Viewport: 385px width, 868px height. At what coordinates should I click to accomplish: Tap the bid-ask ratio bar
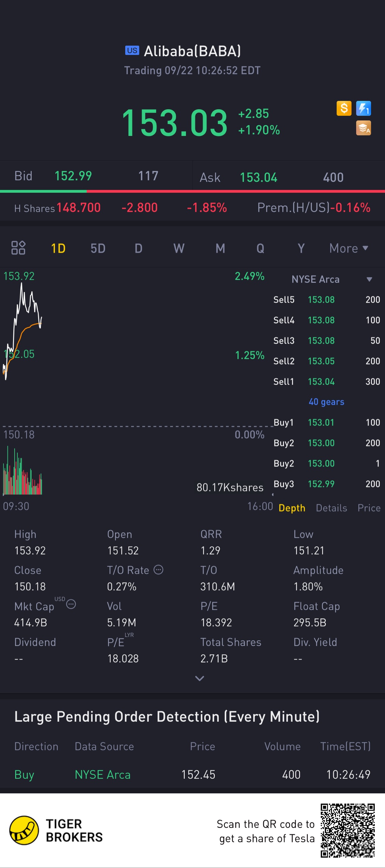coord(192,191)
